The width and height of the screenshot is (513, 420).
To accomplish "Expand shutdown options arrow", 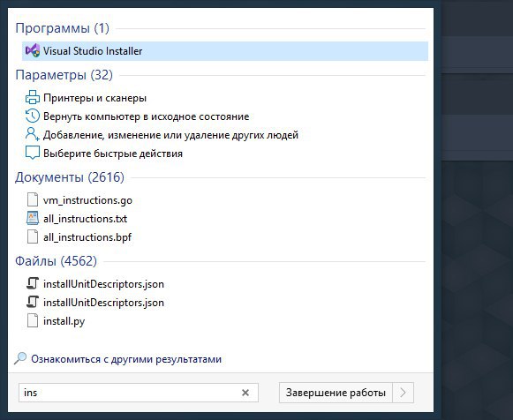I will pos(403,393).
